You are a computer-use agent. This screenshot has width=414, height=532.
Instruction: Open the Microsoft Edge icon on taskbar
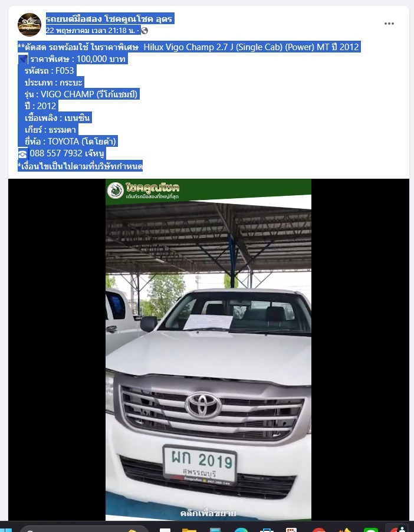tap(241, 530)
